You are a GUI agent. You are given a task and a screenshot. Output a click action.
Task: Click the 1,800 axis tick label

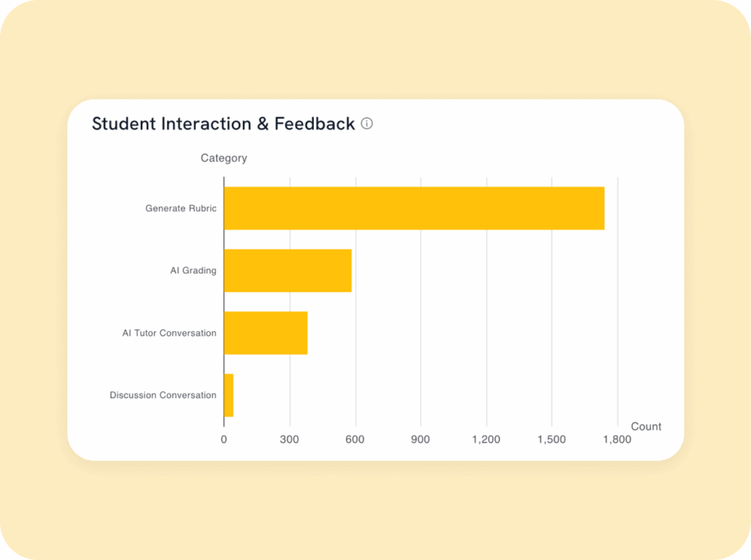coord(617,440)
